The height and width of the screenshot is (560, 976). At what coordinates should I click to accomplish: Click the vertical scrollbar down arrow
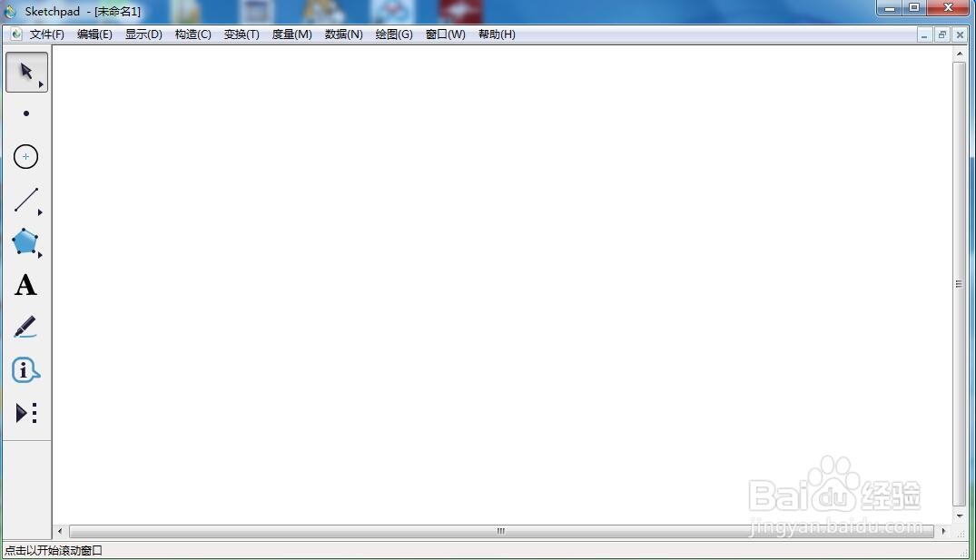tap(959, 516)
